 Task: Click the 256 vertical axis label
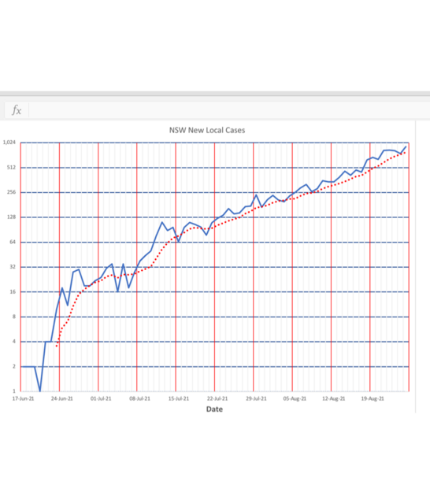tap(11, 192)
